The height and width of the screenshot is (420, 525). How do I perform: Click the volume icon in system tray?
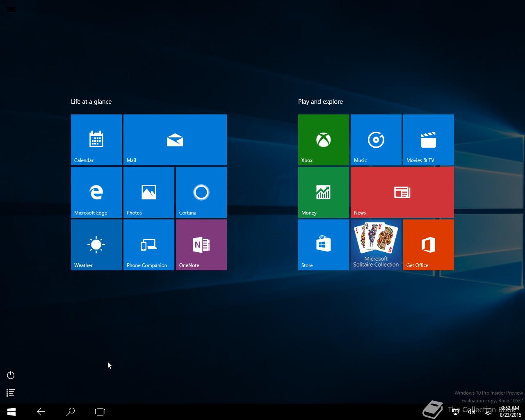[x=472, y=412]
